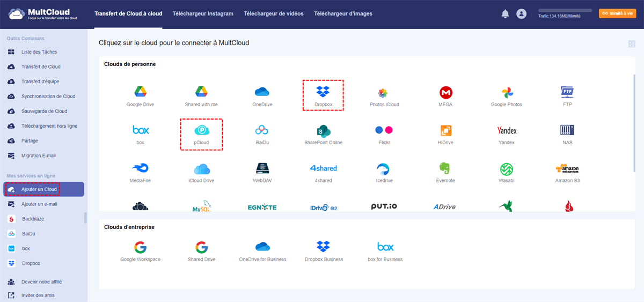Viewport: 644px width, 302px height.
Task: Add box for Business
Action: coord(385,251)
